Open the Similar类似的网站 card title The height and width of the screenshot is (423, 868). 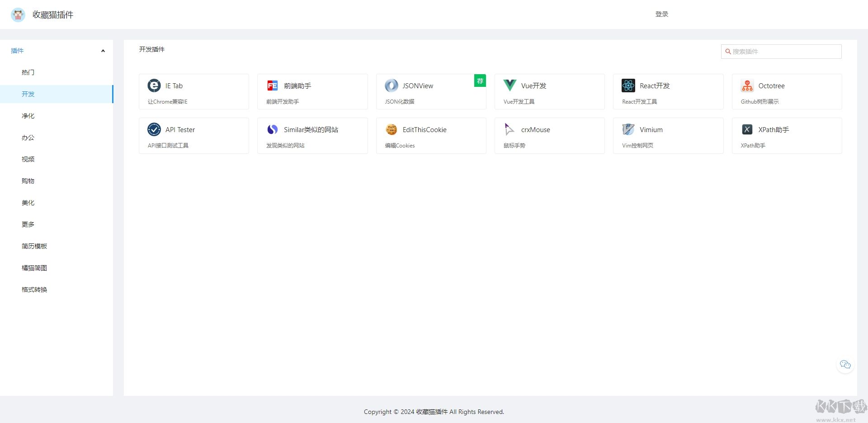(311, 129)
